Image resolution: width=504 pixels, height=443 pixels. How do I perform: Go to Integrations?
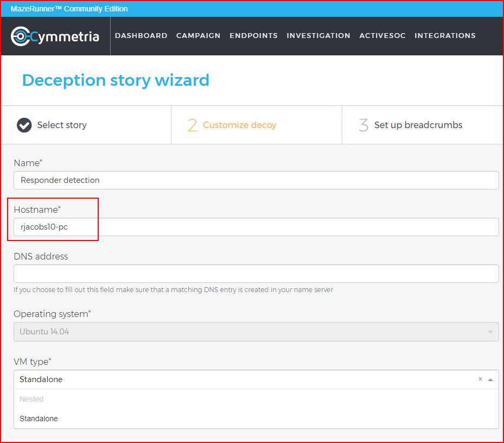(x=445, y=36)
